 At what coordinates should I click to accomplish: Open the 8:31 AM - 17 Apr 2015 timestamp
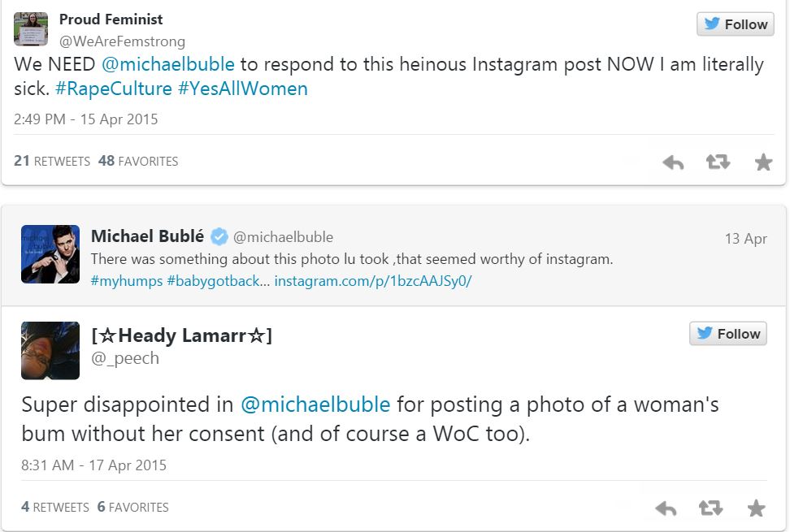click(x=94, y=465)
